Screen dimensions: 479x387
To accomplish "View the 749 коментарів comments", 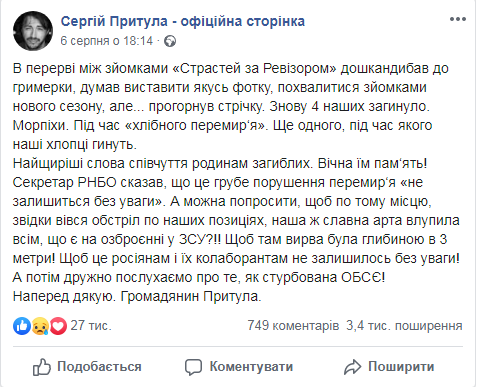I will tap(293, 326).
